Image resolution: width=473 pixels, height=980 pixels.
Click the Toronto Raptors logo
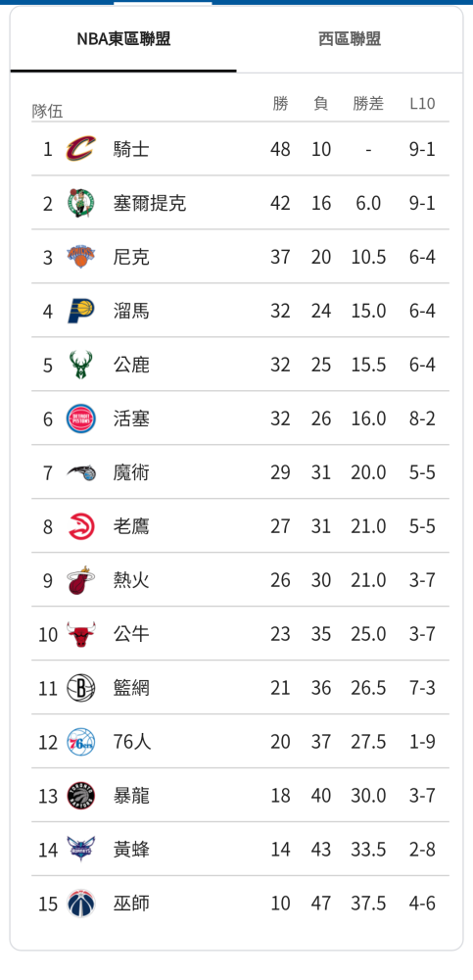pos(81,796)
